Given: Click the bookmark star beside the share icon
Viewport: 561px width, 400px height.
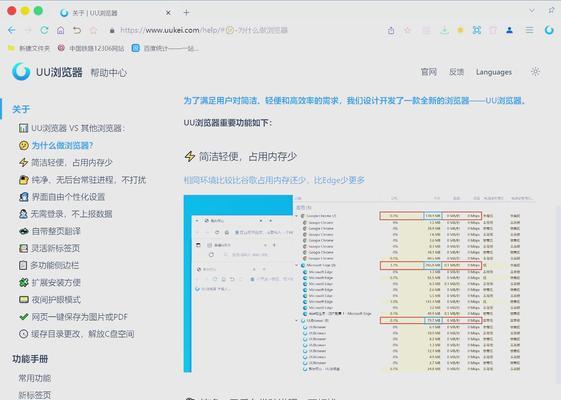Looking at the screenshot, I should [x=408, y=30].
